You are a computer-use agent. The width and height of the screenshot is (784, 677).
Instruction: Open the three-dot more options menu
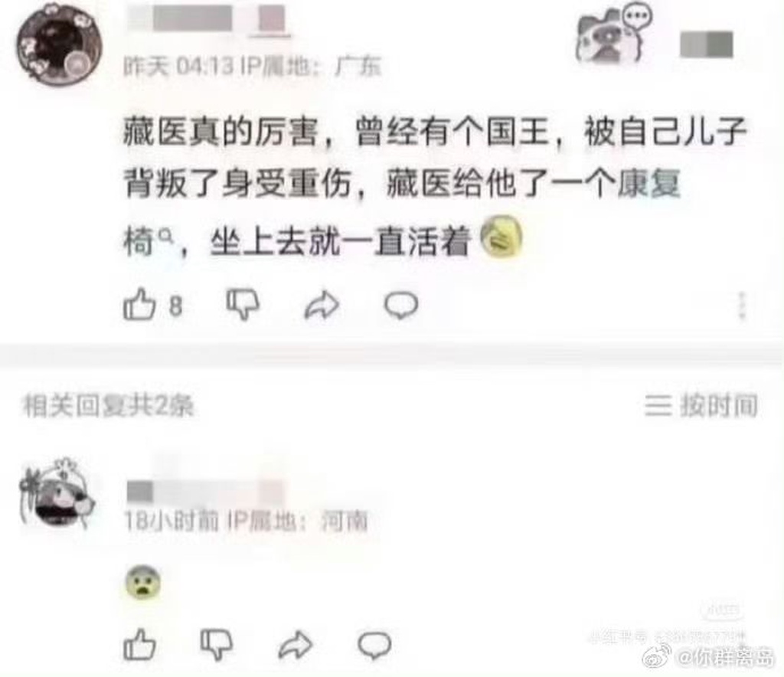742,306
